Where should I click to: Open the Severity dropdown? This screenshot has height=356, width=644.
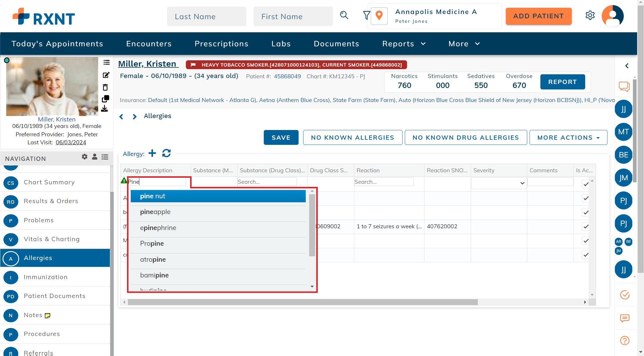point(498,183)
